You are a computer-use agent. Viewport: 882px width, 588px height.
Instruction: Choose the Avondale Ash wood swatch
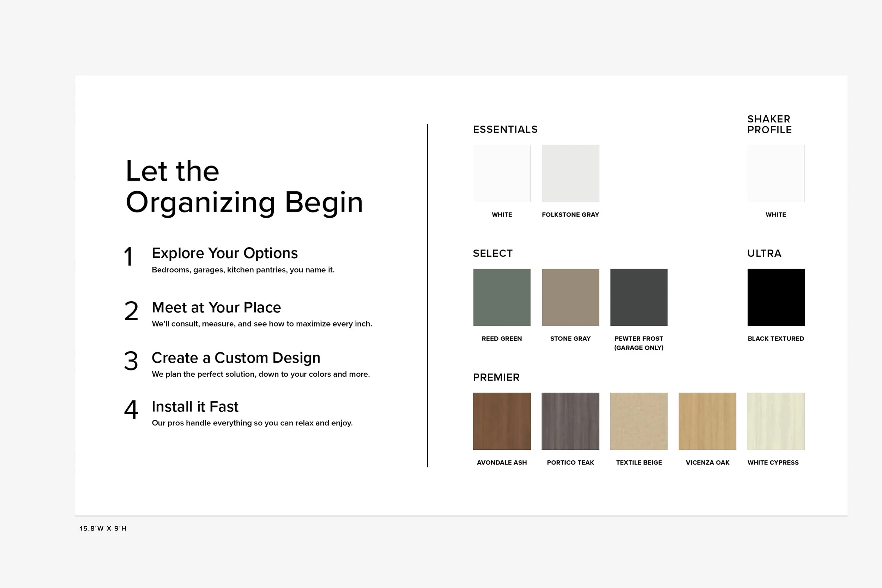pos(502,421)
